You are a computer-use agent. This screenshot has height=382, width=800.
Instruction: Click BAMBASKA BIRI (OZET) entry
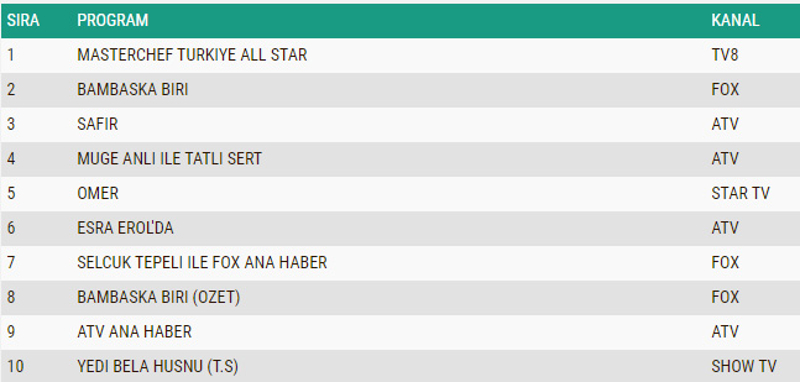point(159,297)
